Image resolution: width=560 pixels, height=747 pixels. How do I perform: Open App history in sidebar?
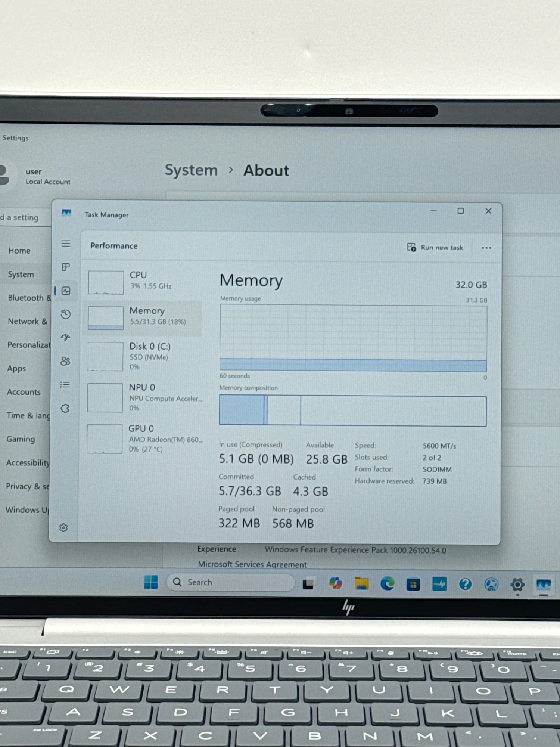(66, 314)
